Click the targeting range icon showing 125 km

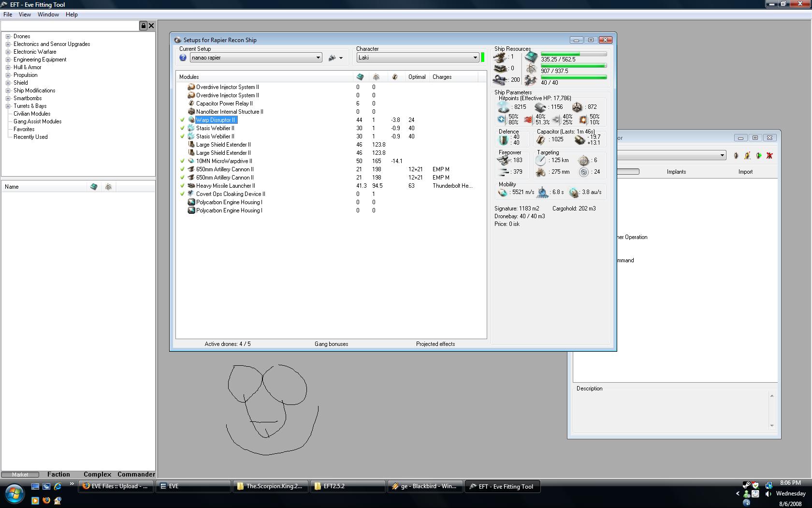pyautogui.click(x=540, y=160)
